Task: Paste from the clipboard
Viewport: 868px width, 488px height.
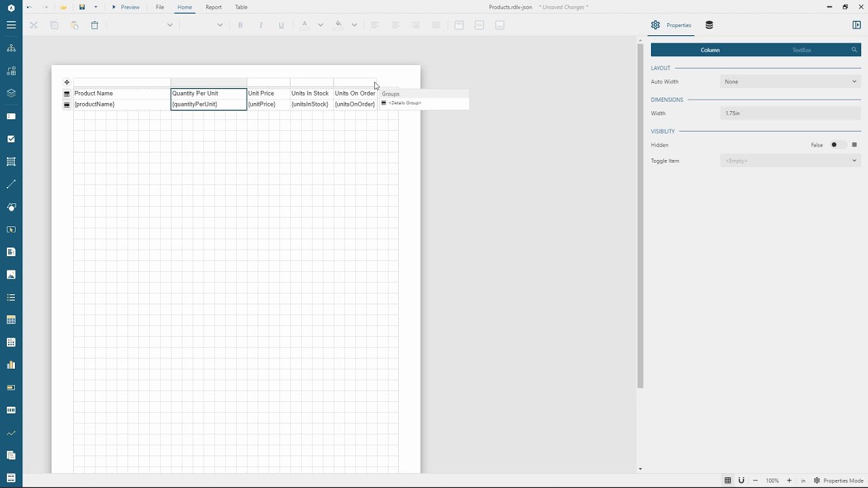Action: [75, 25]
